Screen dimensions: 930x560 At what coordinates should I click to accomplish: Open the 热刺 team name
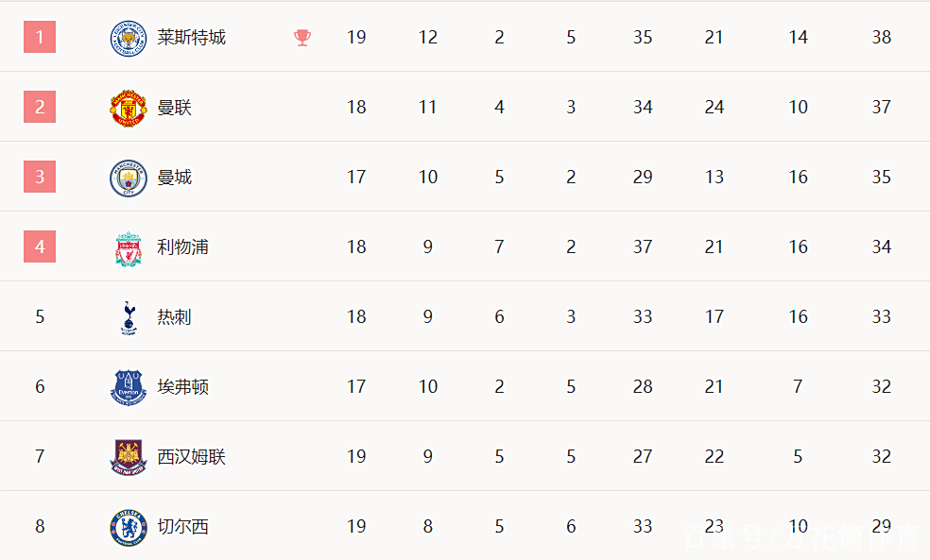pos(175,317)
